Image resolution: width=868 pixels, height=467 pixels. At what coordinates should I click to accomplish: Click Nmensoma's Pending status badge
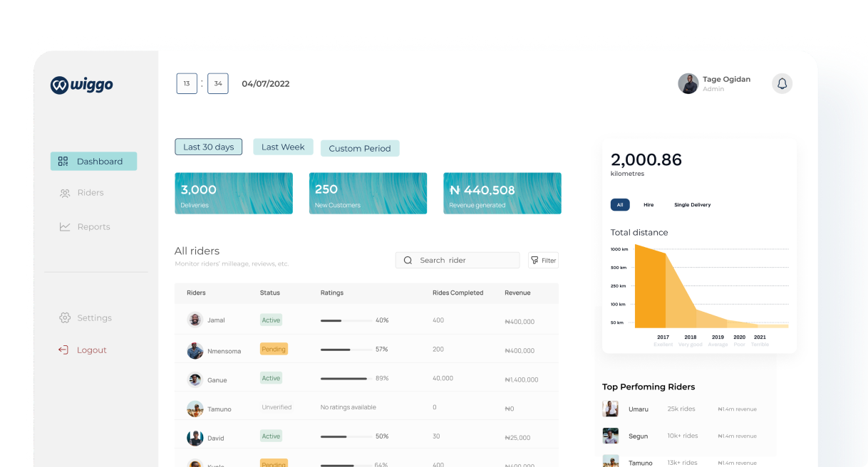pos(274,350)
